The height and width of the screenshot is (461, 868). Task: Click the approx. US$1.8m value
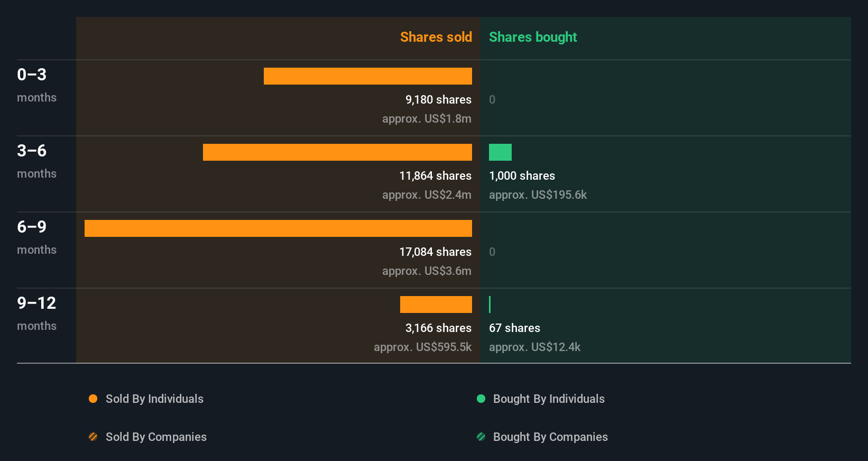[x=427, y=118]
